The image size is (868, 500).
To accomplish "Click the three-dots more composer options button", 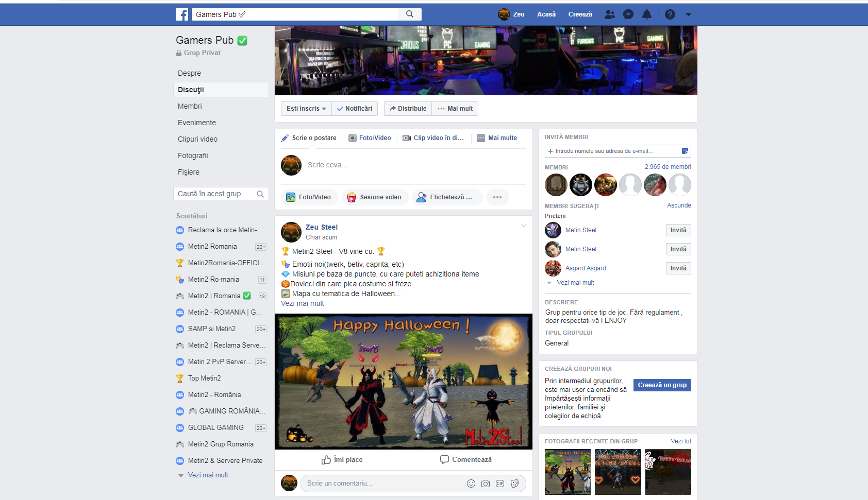I will [x=497, y=197].
